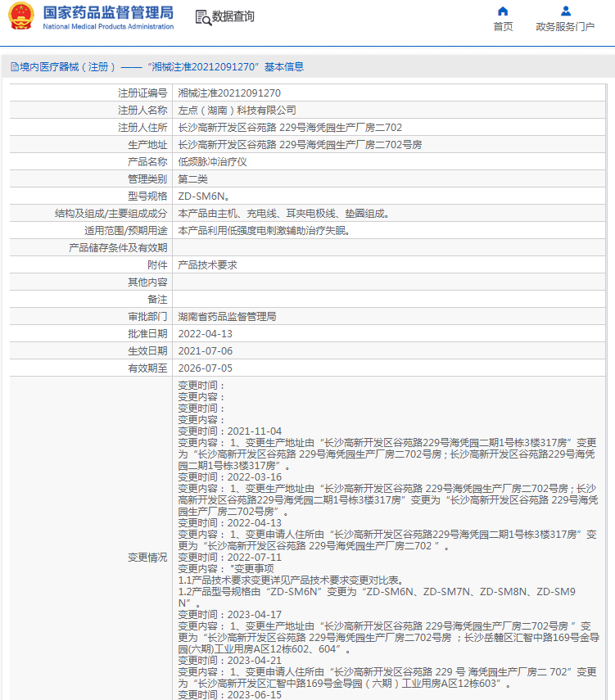Click 结构及组成/主要组成成分 label
Screen dimensions: 615x700
(x=111, y=214)
